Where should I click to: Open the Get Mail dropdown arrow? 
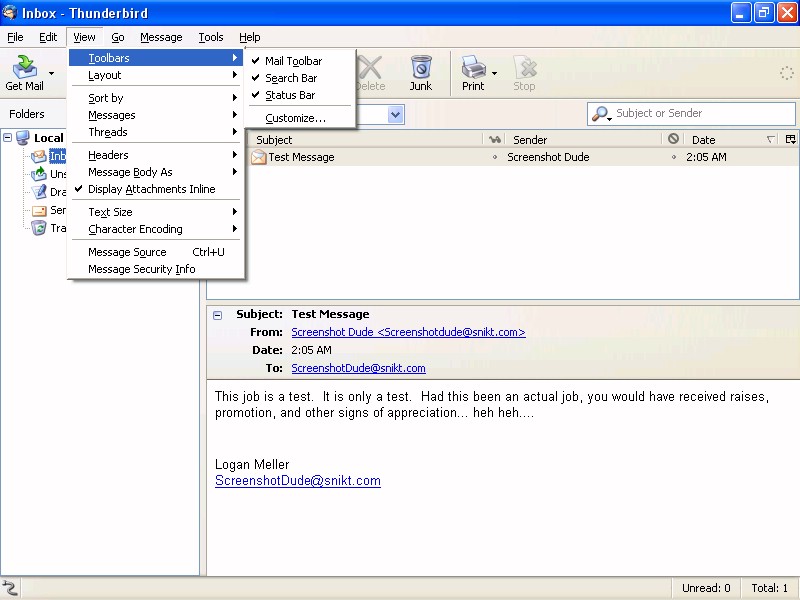[x=51, y=73]
